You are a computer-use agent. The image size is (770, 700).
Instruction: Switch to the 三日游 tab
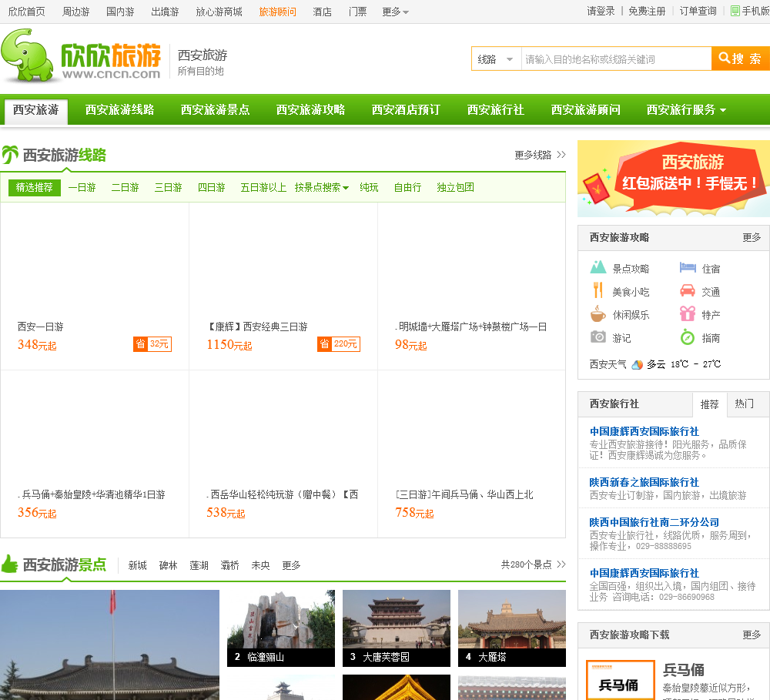click(169, 187)
